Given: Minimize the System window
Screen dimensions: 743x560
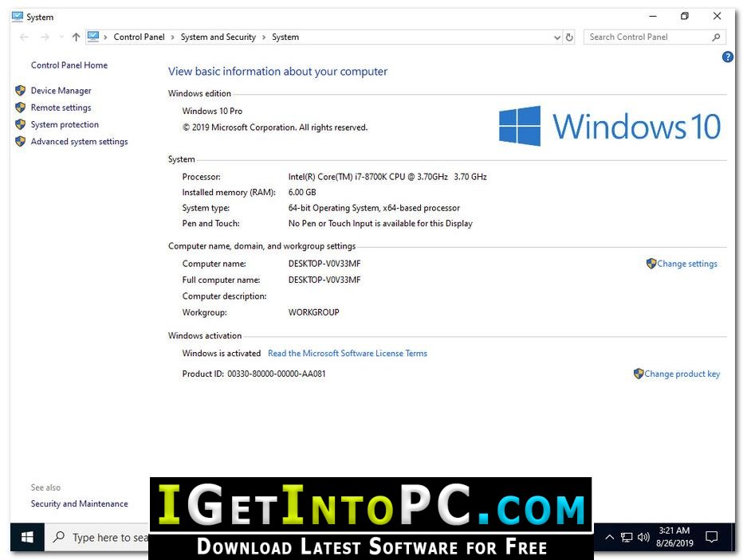Looking at the screenshot, I should (x=652, y=16).
